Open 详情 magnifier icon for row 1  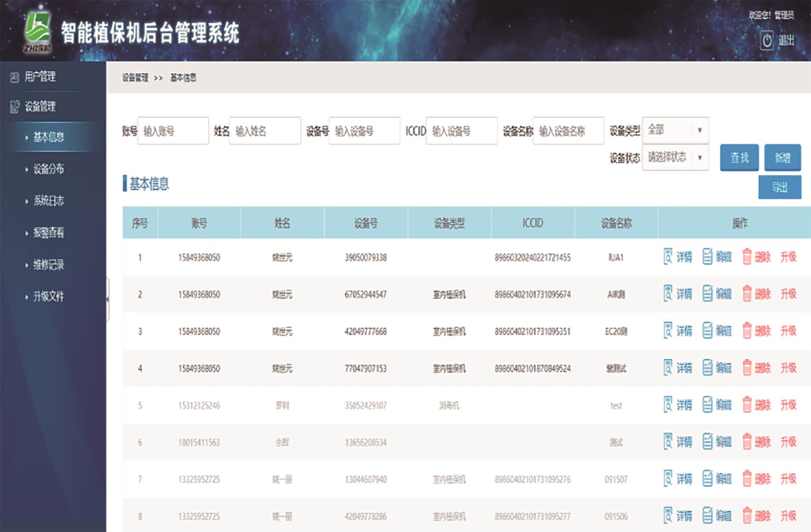pyautogui.click(x=668, y=256)
